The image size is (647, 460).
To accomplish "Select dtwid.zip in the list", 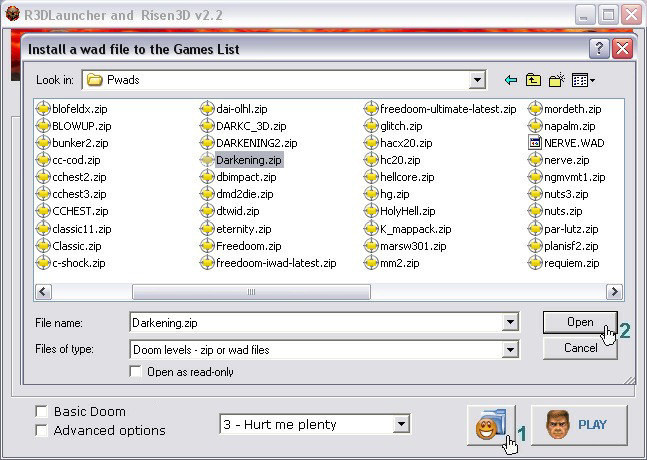I will (238, 211).
